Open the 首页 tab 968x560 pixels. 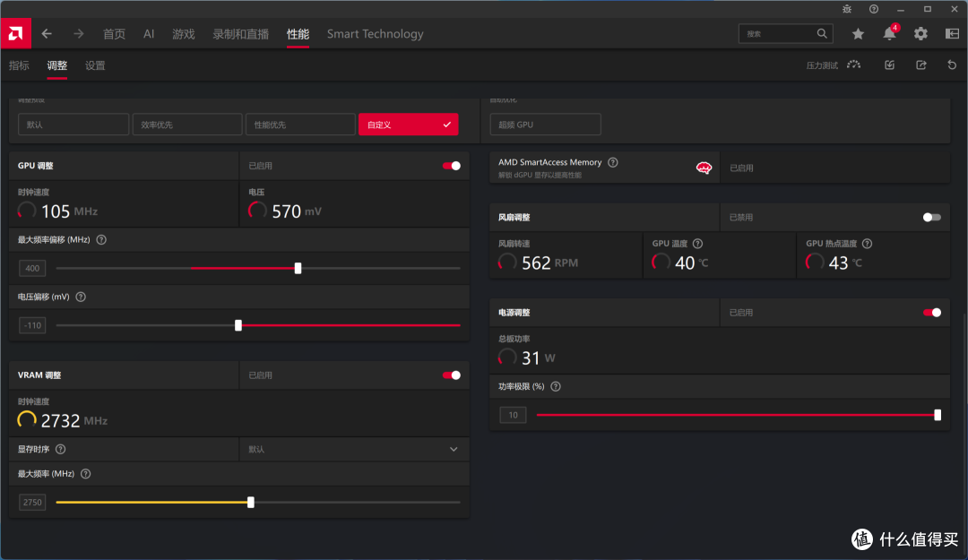[x=114, y=34]
